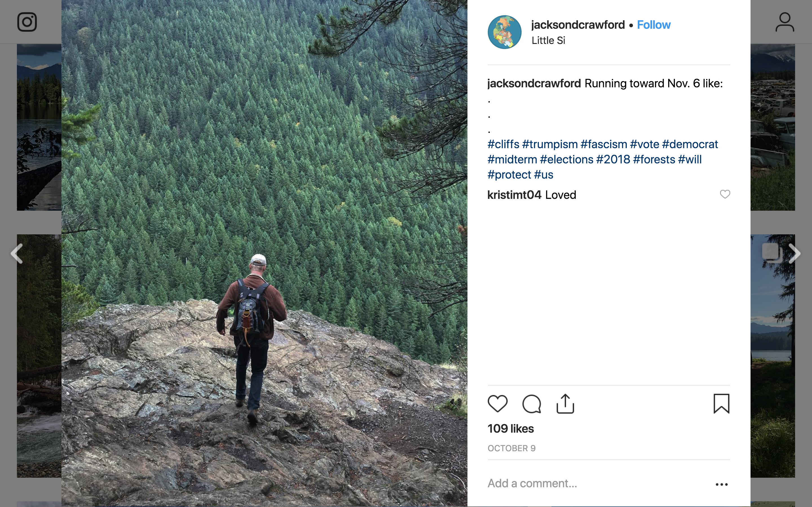Go to the next post arrow
Viewport: 812px width, 507px height.
click(x=794, y=253)
